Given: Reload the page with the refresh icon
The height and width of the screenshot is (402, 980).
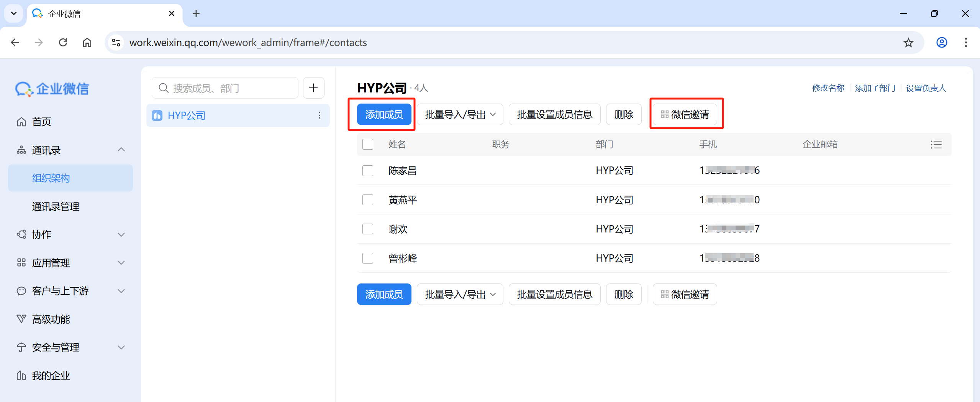Looking at the screenshot, I should click(63, 43).
